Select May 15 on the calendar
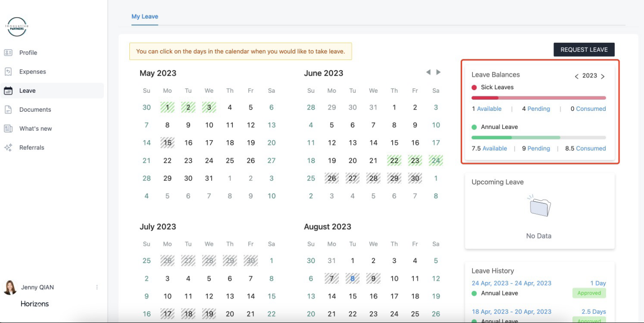This screenshot has width=644, height=323. pos(168,143)
